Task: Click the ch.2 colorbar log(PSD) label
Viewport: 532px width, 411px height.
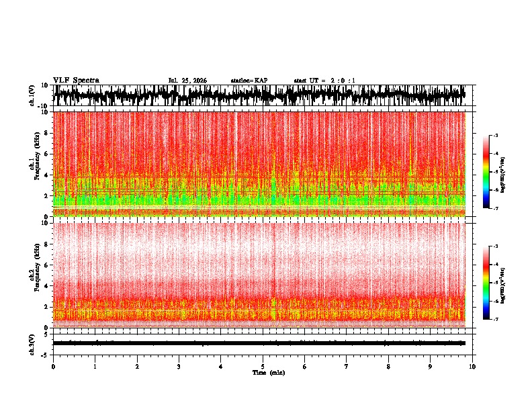Action: pos(502,285)
